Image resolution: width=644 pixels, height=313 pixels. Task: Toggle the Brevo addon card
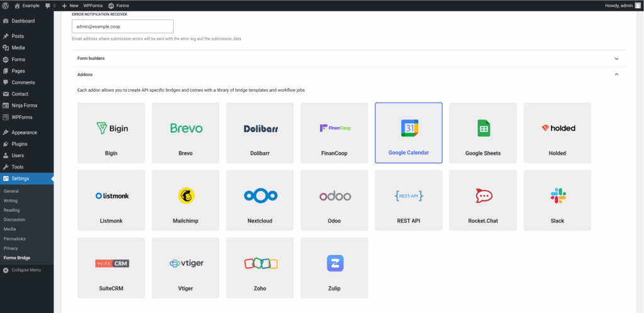186,133
